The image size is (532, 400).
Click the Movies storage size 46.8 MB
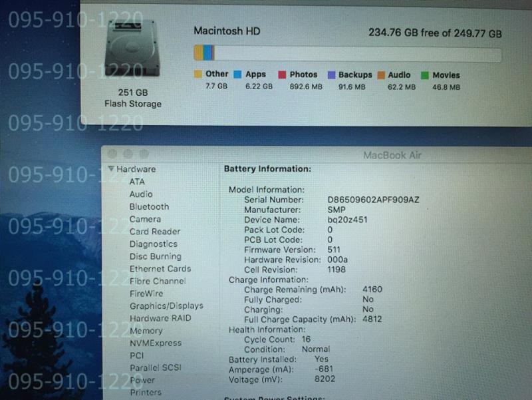446,87
